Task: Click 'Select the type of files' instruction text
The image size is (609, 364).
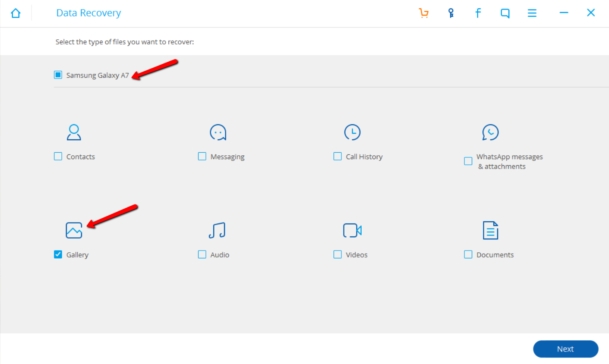Action: pyautogui.click(x=125, y=42)
